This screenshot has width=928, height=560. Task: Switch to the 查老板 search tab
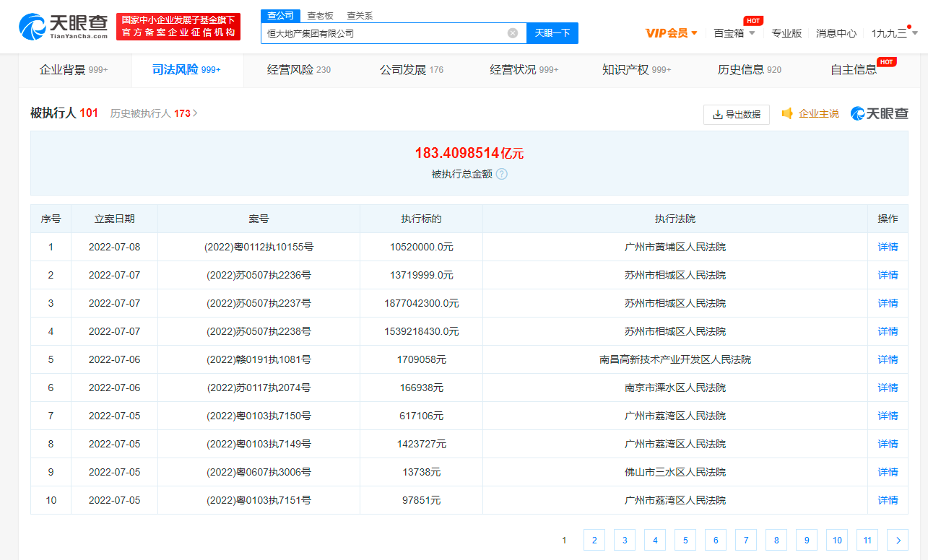click(x=320, y=16)
